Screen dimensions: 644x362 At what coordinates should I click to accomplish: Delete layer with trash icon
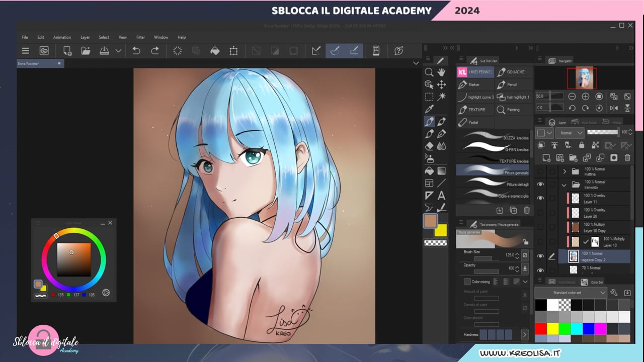[627, 157]
